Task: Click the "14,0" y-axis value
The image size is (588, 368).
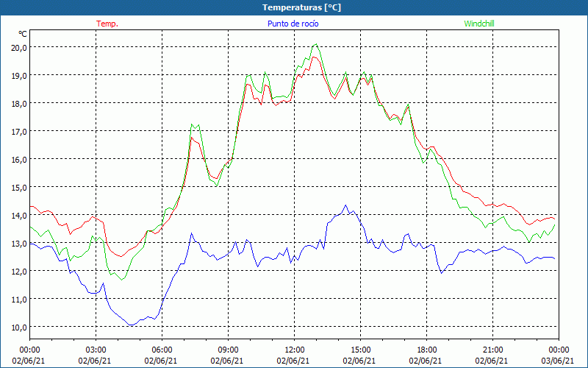Action: (x=19, y=216)
